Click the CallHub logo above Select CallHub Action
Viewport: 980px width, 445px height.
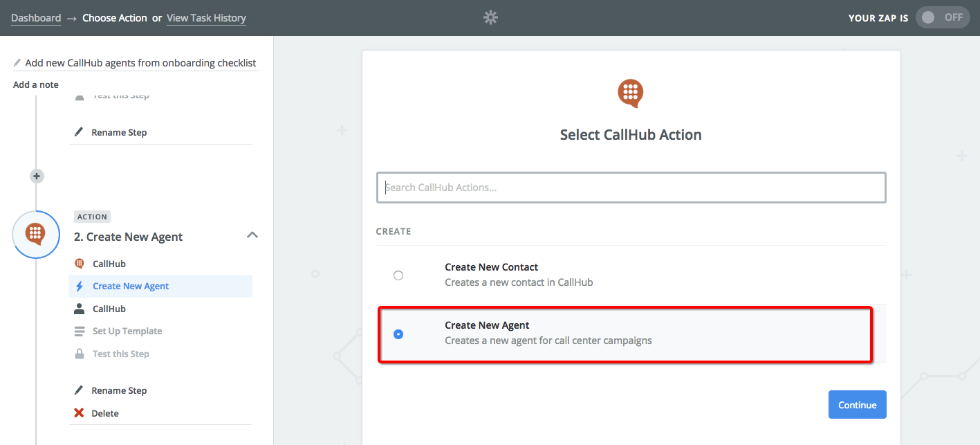coord(631,93)
